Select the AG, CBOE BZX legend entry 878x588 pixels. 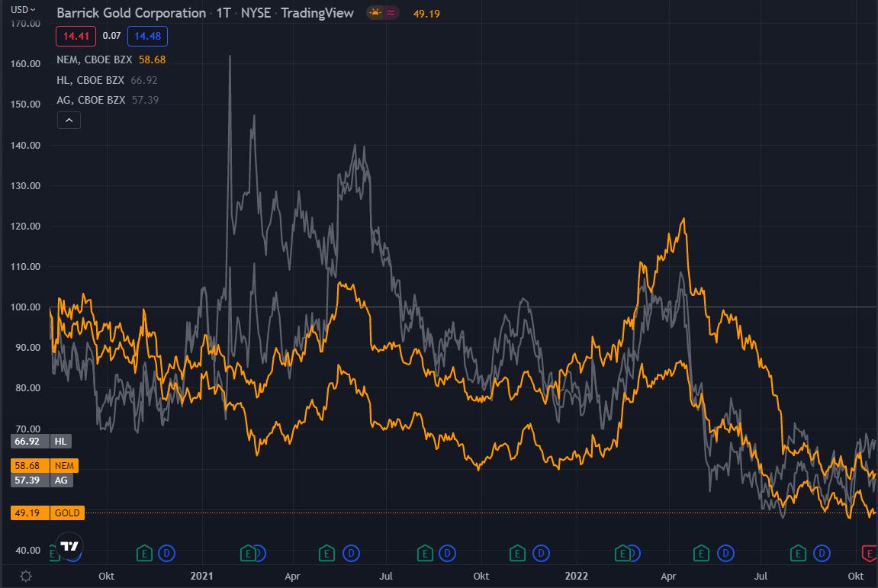[x=92, y=100]
